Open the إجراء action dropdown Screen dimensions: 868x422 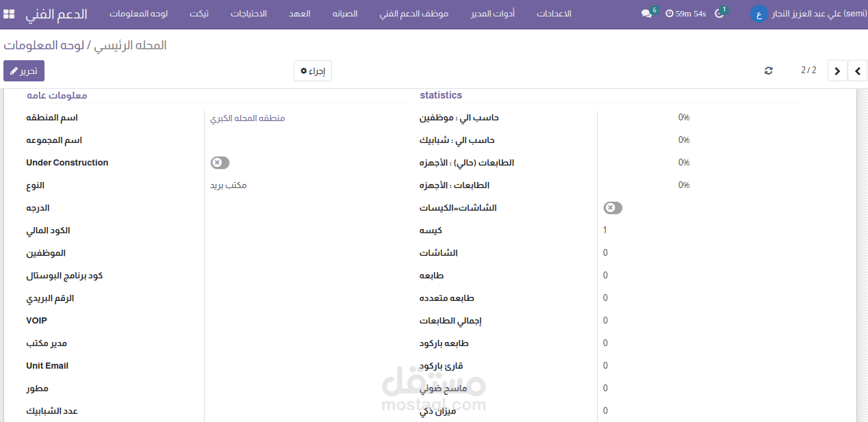[x=313, y=71]
